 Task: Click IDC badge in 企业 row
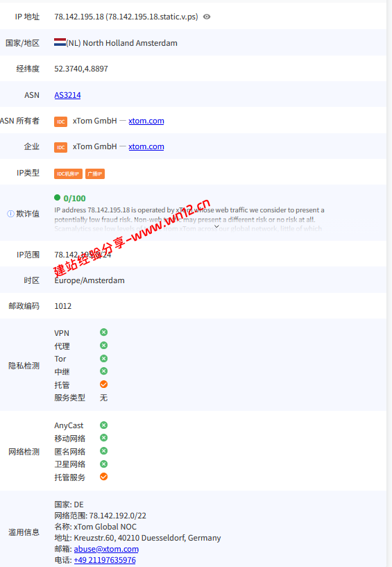pyautogui.click(x=61, y=147)
